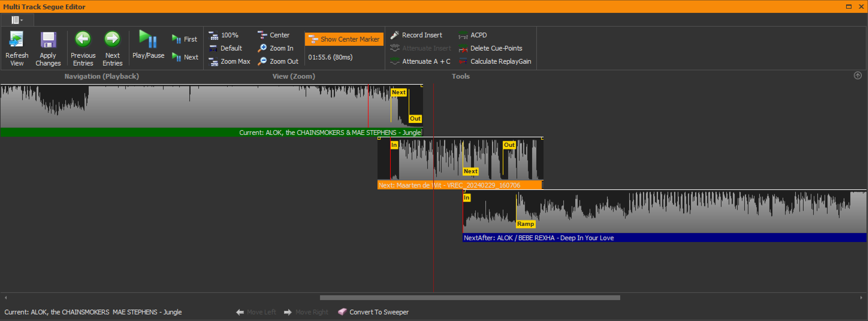Click the Apply Changes floppy disk icon
Screen dimensions: 868x321
[48, 40]
